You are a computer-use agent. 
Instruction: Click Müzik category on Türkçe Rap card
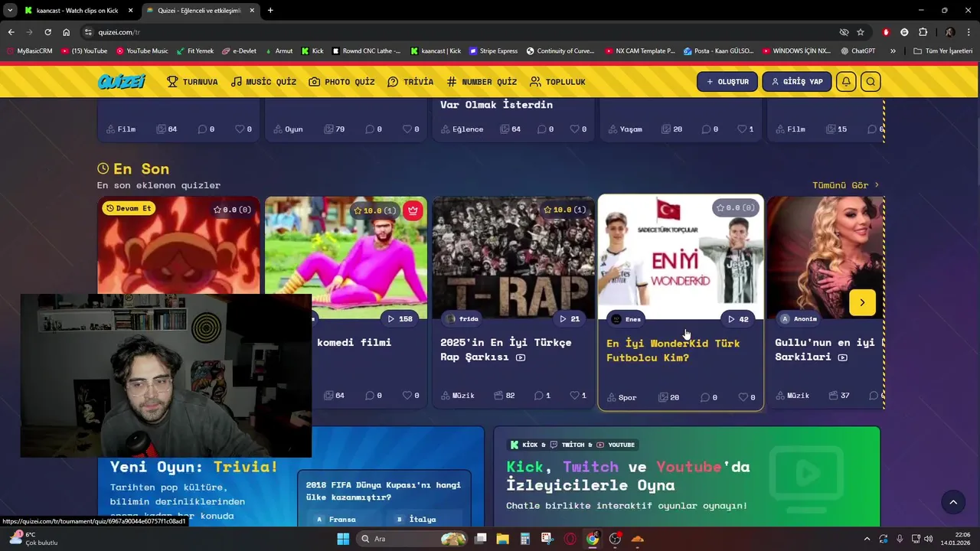click(x=458, y=396)
